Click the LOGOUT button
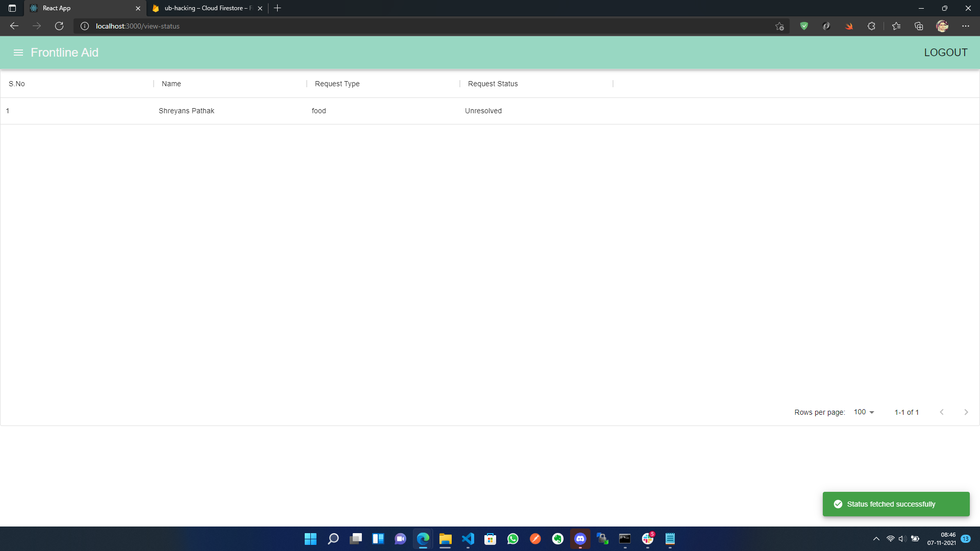980x551 pixels. pyautogui.click(x=945, y=53)
